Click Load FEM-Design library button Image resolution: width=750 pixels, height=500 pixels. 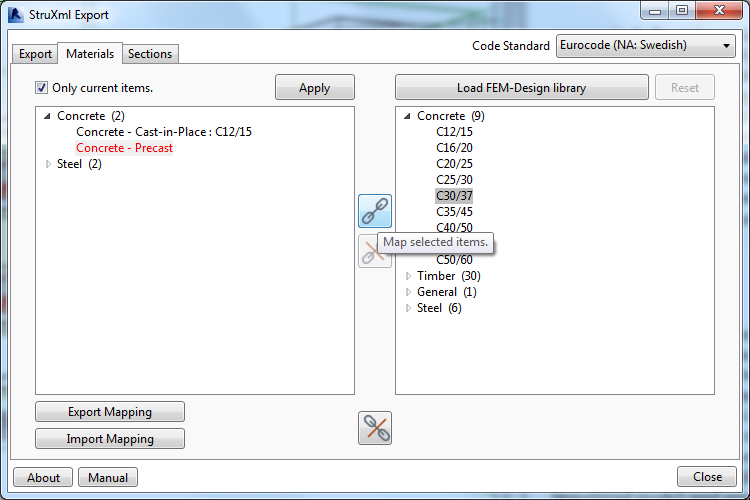(522, 88)
